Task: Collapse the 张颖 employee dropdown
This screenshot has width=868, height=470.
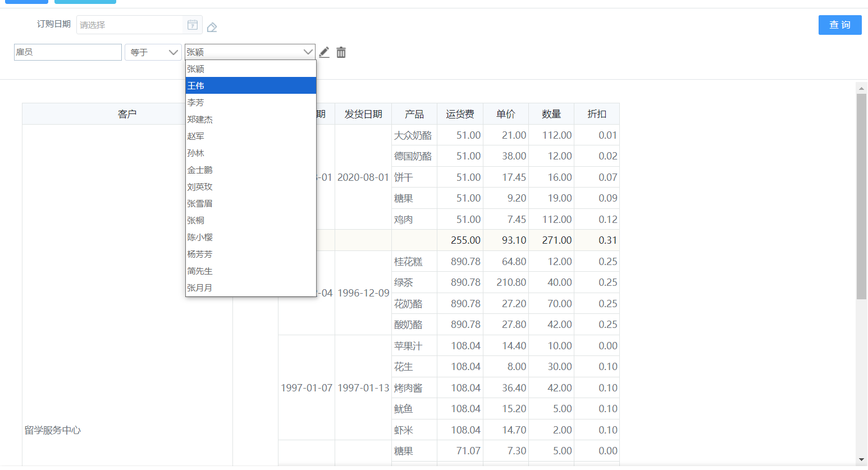Action: pyautogui.click(x=307, y=52)
